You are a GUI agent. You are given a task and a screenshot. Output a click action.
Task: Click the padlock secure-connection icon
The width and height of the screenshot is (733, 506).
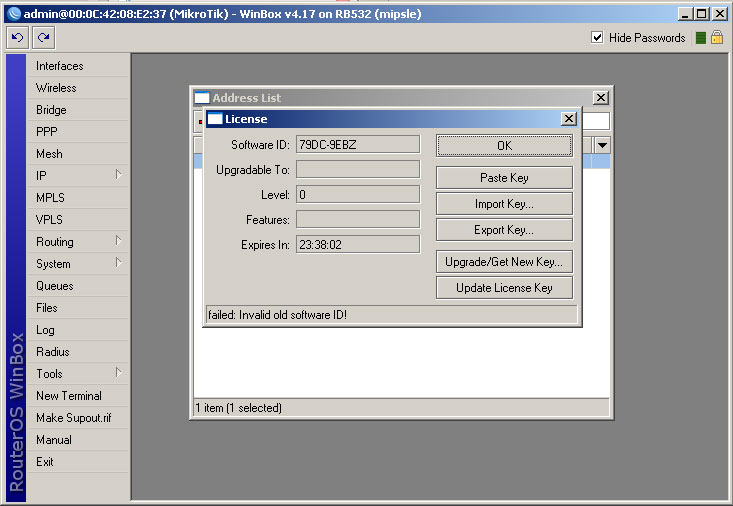pos(717,37)
